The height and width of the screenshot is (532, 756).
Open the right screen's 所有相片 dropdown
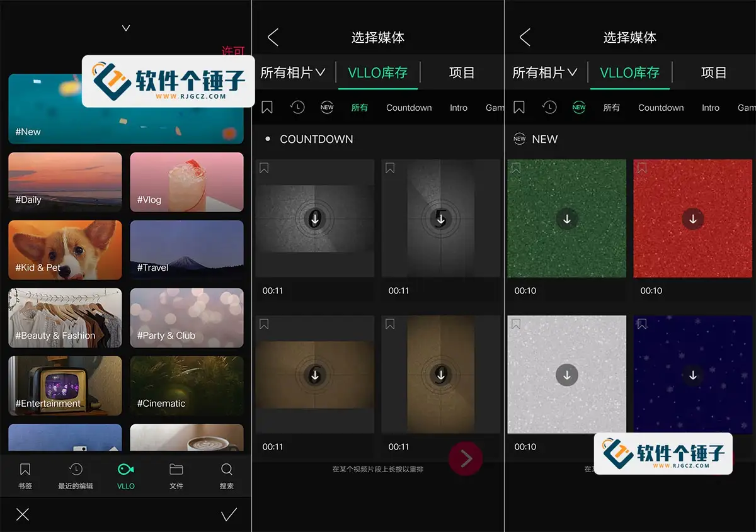[546, 72]
